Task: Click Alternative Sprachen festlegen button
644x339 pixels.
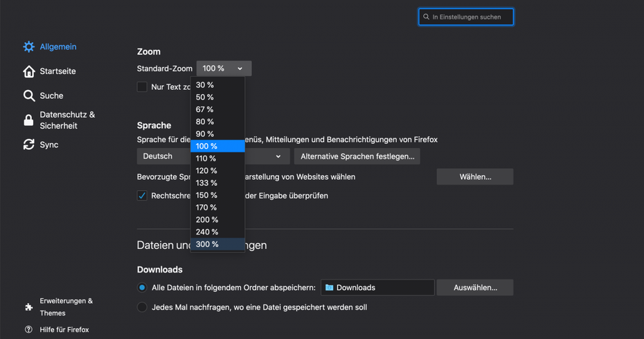Action: [x=357, y=156]
